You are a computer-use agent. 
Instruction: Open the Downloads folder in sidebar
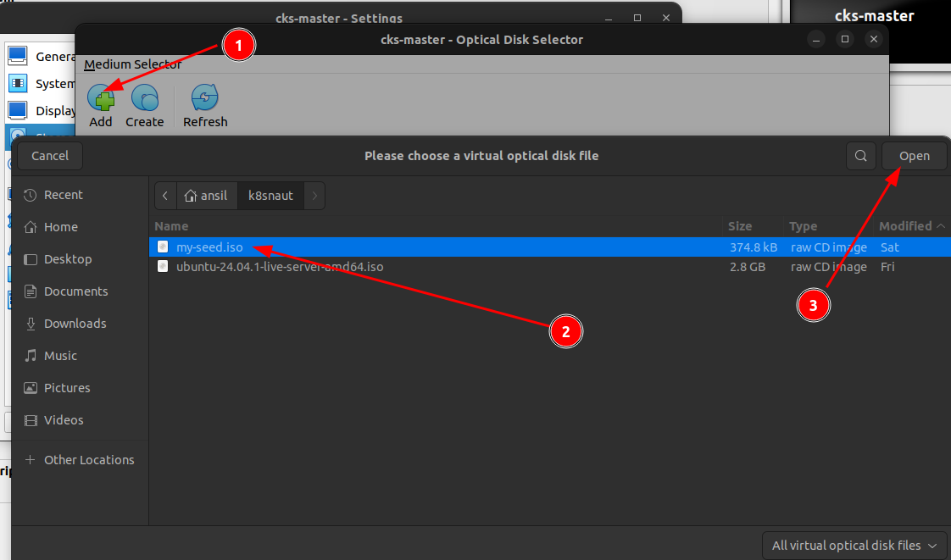pyautogui.click(x=75, y=324)
